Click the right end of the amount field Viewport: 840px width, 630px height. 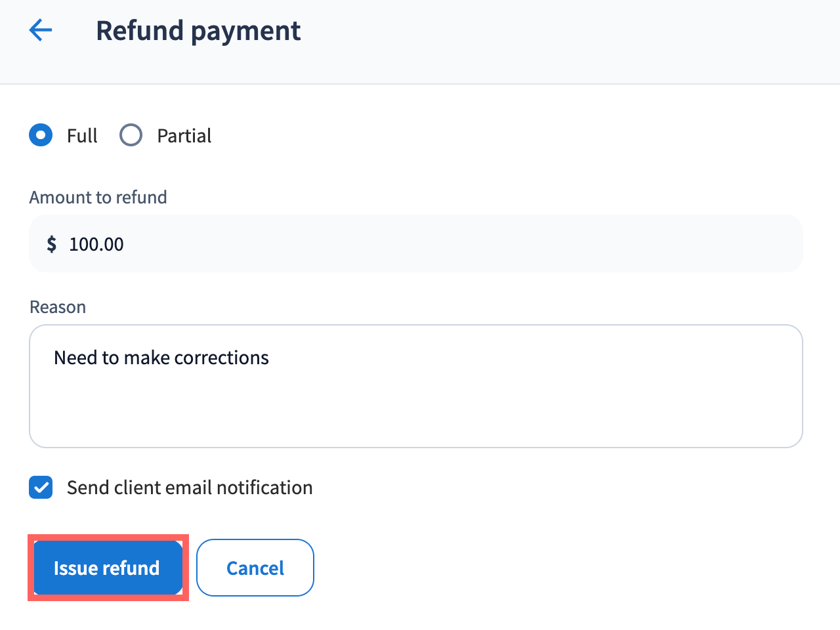pyautogui.click(x=774, y=244)
